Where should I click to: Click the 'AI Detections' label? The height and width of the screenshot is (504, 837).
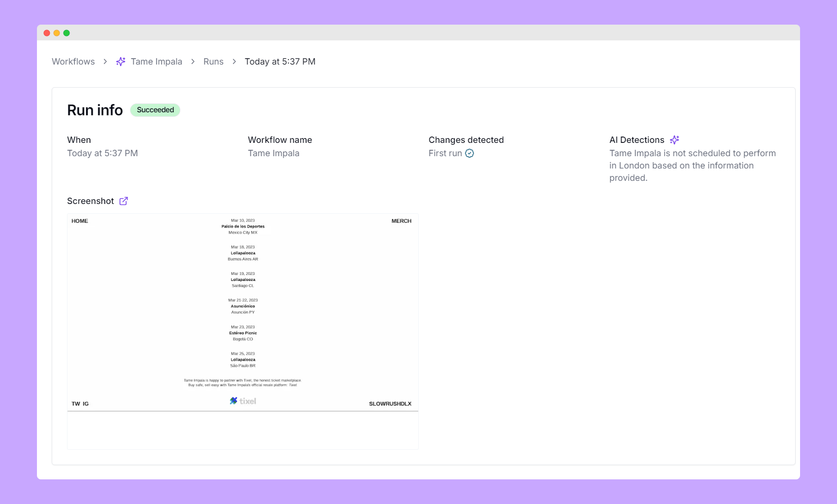coord(636,140)
